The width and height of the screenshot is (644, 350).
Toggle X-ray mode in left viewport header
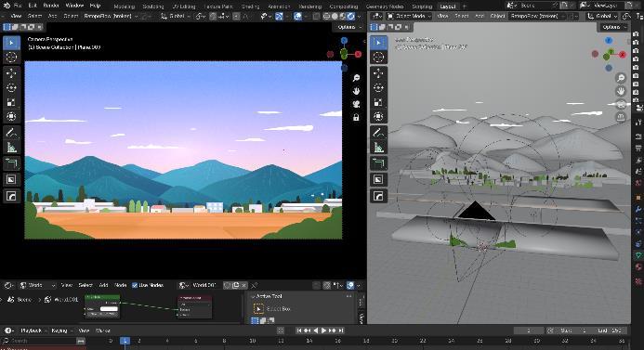click(316, 17)
